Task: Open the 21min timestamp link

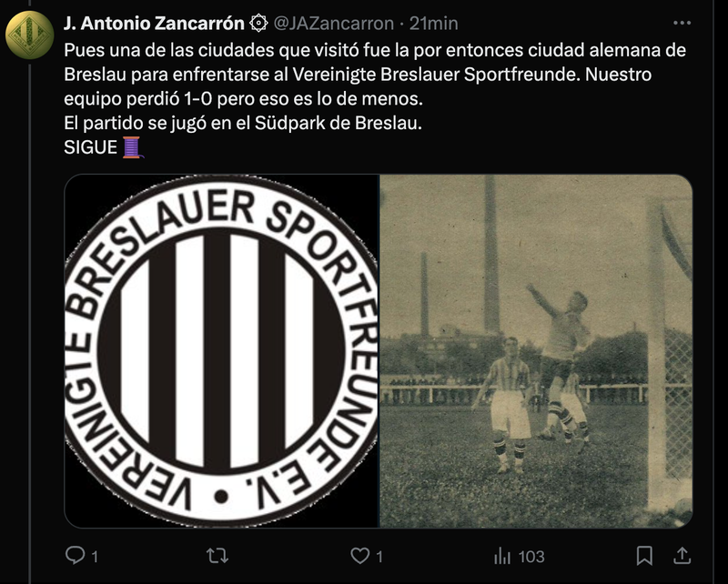Action: coord(434,24)
